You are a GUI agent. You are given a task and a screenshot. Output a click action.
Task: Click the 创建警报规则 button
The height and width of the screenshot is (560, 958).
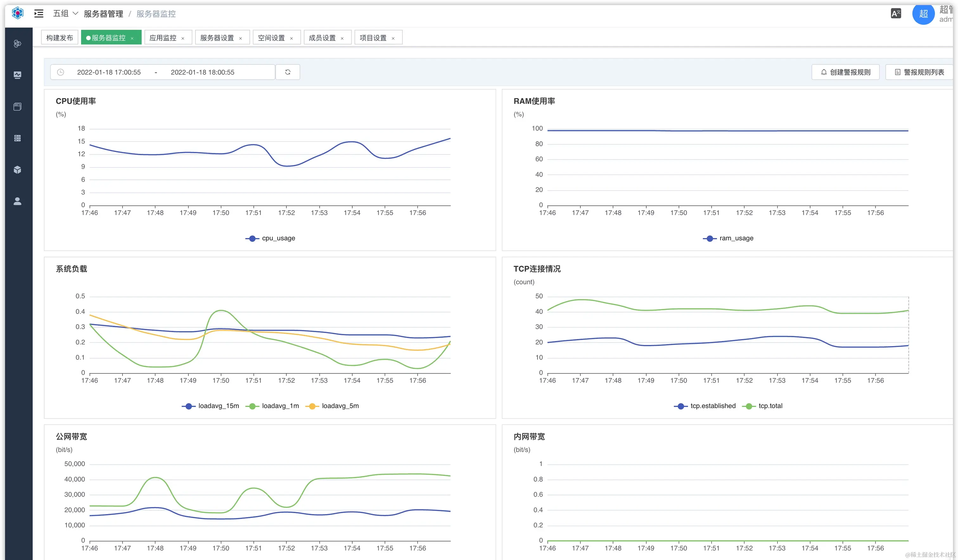846,72
